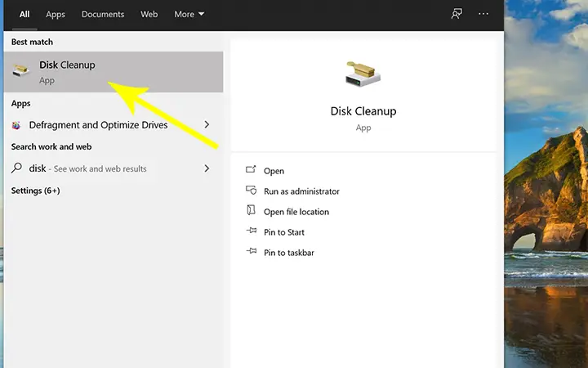
Task: Switch to the All search tab
Action: point(24,14)
